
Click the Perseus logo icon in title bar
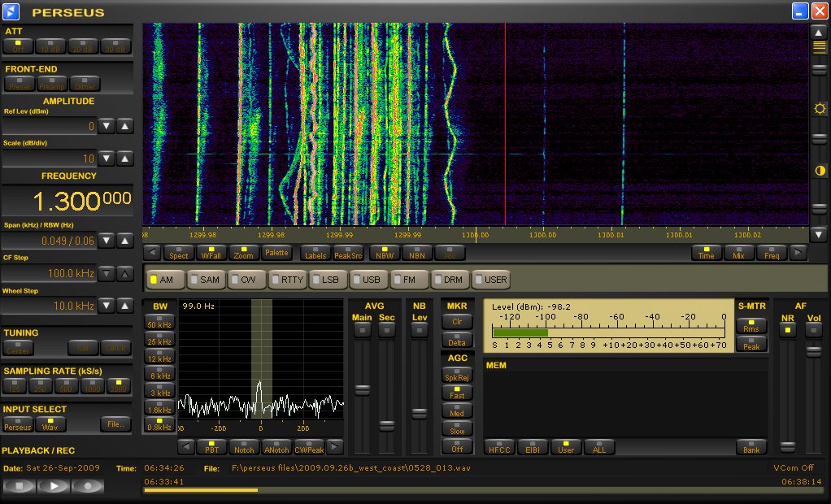[11, 11]
